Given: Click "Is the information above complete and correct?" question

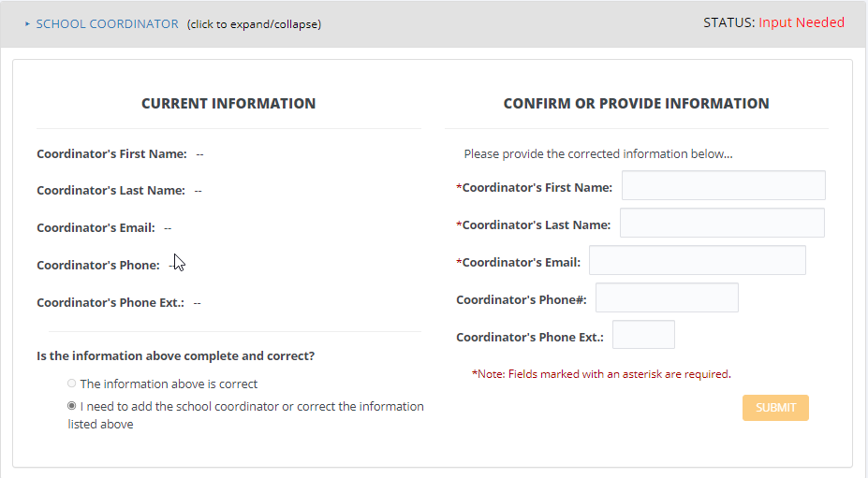Looking at the screenshot, I should coord(175,356).
